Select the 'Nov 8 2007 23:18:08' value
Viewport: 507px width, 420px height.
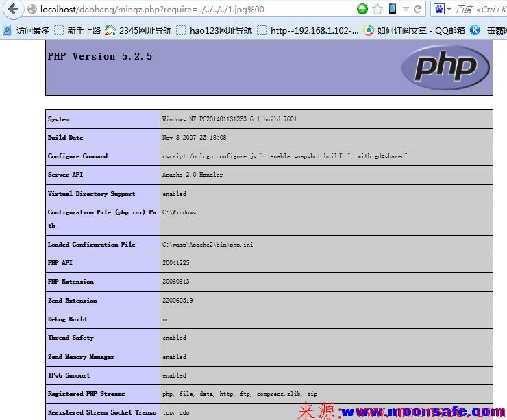[195, 138]
